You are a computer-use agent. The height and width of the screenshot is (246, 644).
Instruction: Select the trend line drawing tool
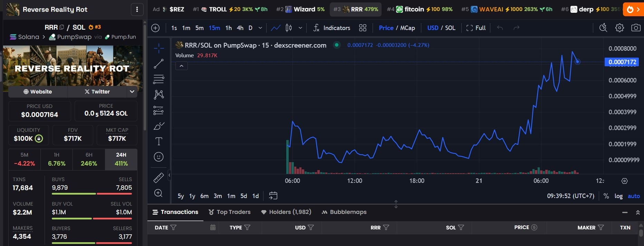coord(158,64)
